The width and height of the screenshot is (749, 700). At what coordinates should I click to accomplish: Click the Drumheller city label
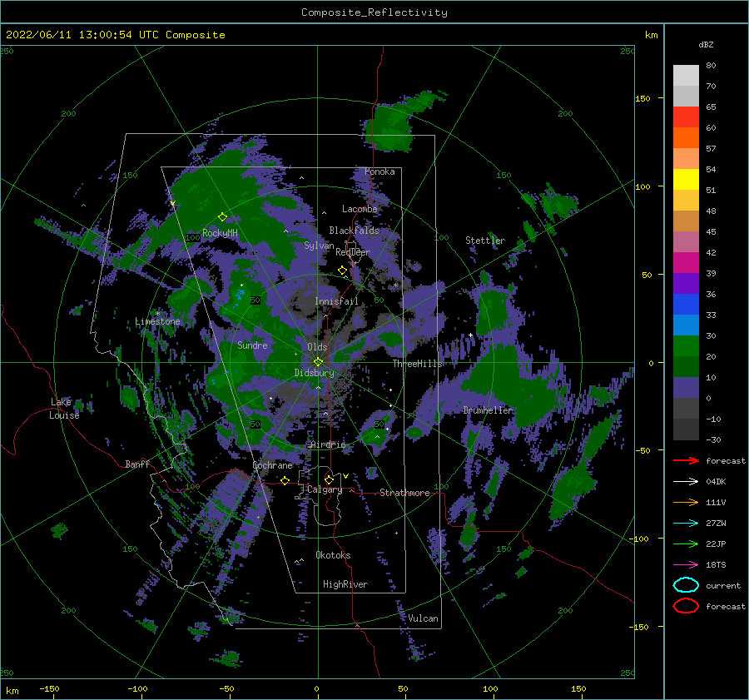pos(488,410)
